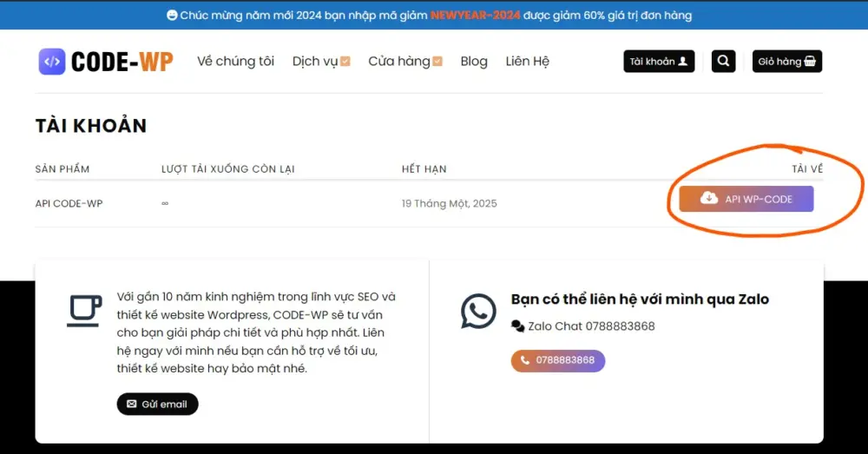Click the coffee cup icon
The image size is (868, 454).
point(84,310)
